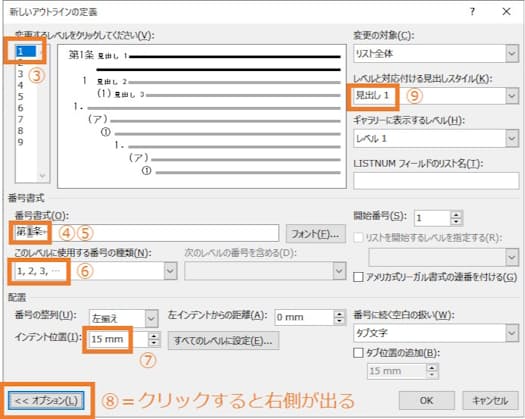
Task: Increase インデント位置 with up arrow
Action: pos(154,336)
